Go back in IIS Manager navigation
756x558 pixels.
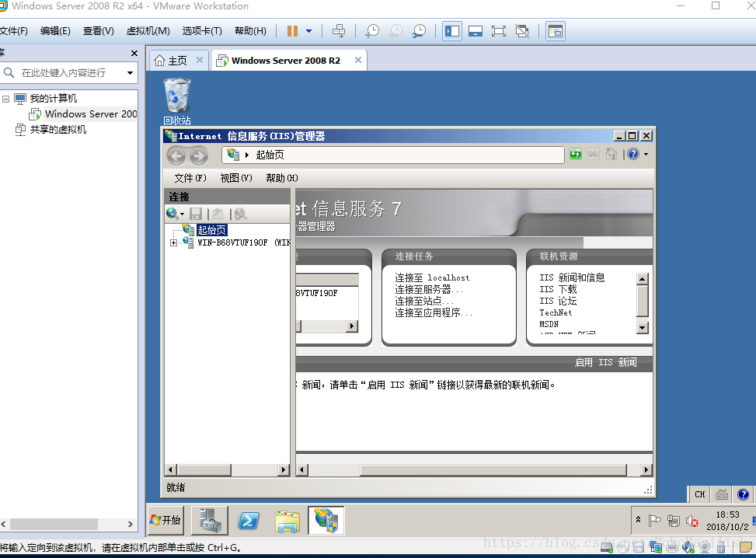[176, 155]
